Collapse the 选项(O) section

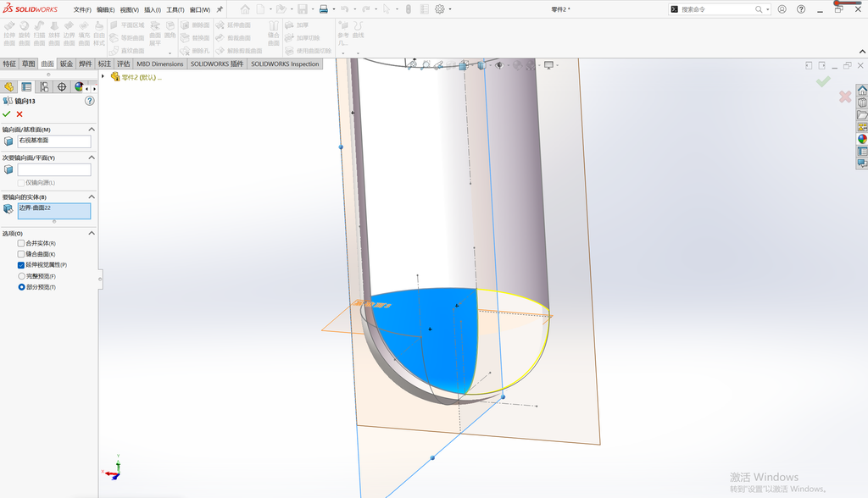coord(92,234)
